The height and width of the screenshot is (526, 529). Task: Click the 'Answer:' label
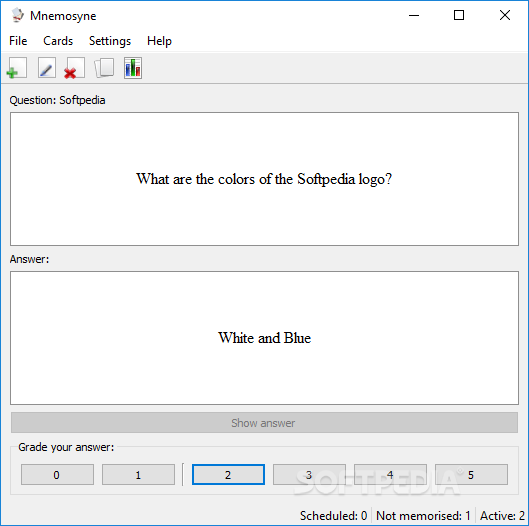29,259
